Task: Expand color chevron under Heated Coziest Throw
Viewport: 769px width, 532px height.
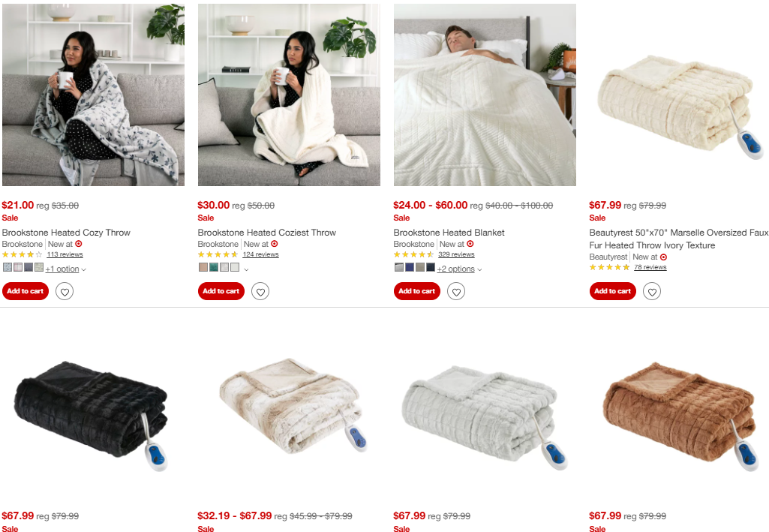Action: pyautogui.click(x=246, y=269)
